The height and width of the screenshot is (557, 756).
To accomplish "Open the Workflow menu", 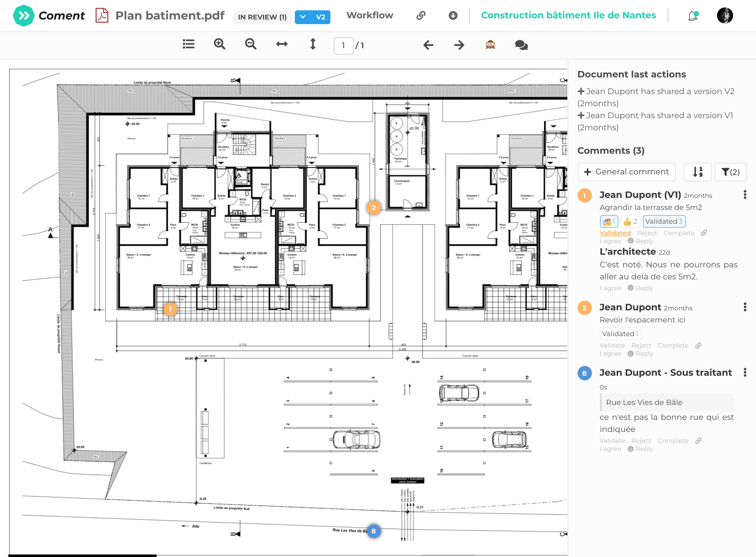I will (370, 15).
